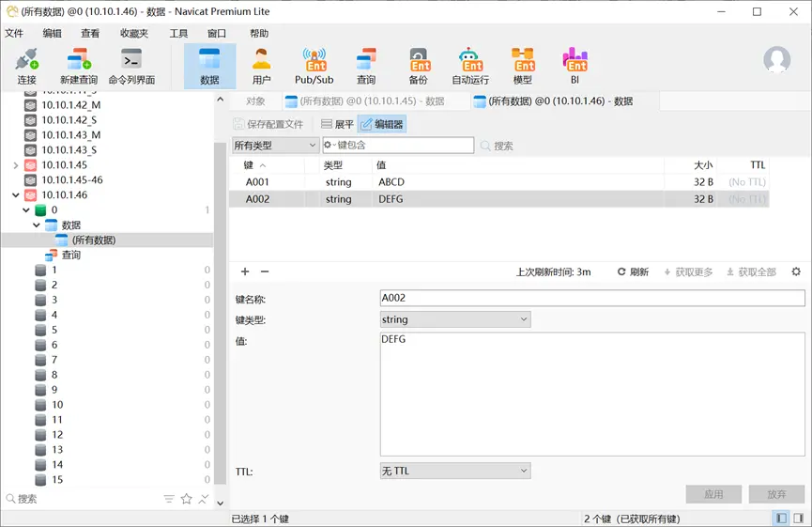Image resolution: width=812 pixels, height=527 pixels.
Task: Collapse the 10.10.1.46 connection node
Action: [16, 195]
